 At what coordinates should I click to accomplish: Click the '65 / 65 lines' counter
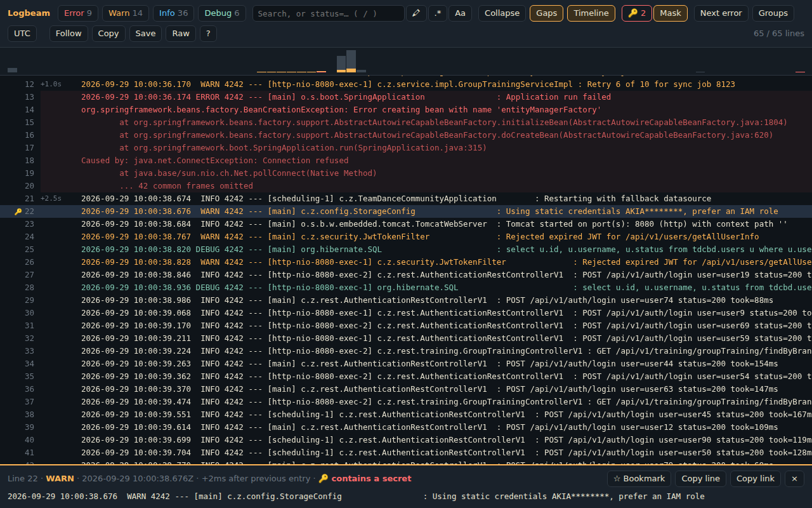[x=779, y=34]
